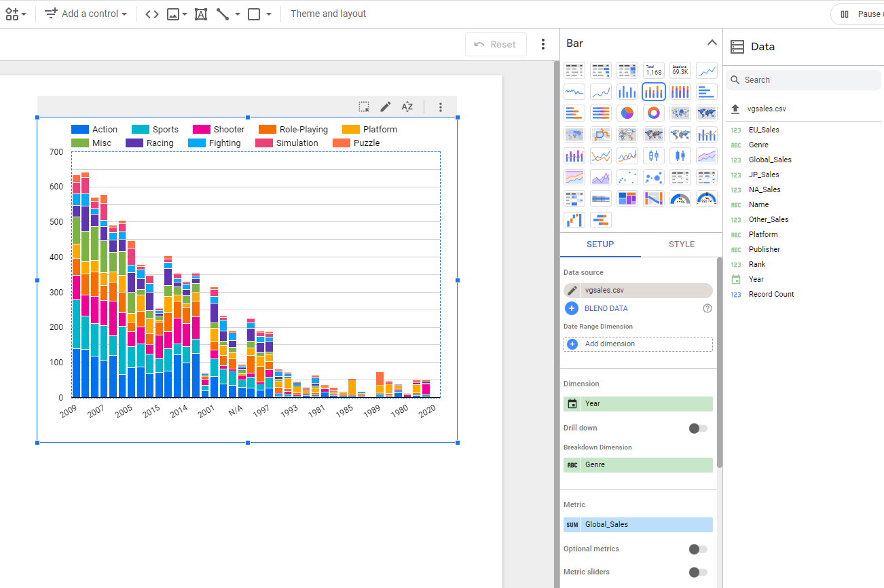Click the BLEND DATA link
This screenshot has width=884, height=588.
click(x=606, y=308)
